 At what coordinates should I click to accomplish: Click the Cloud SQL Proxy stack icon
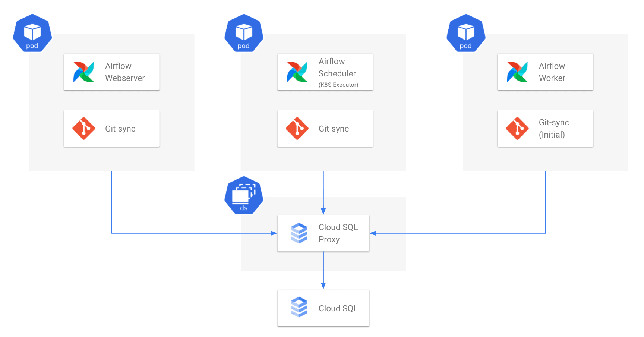(x=299, y=233)
